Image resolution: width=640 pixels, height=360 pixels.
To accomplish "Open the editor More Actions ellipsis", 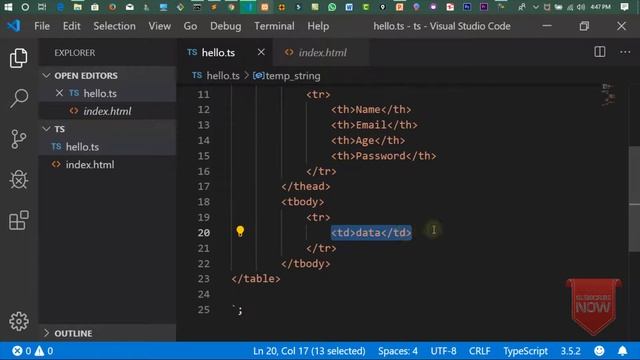I will tap(625, 52).
